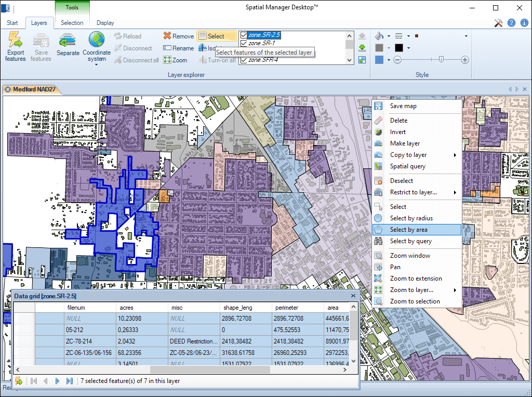
Task: Expand the Copy to layer submenu arrow
Action: (455, 155)
